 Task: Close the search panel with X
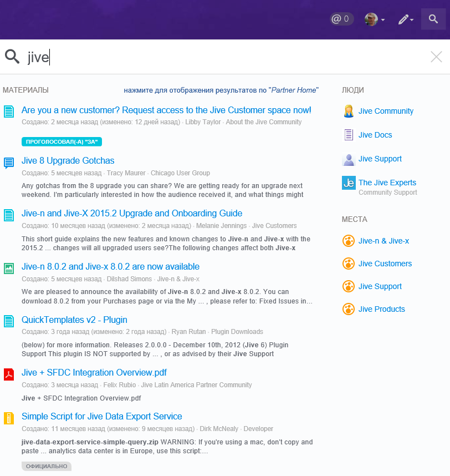(x=436, y=57)
